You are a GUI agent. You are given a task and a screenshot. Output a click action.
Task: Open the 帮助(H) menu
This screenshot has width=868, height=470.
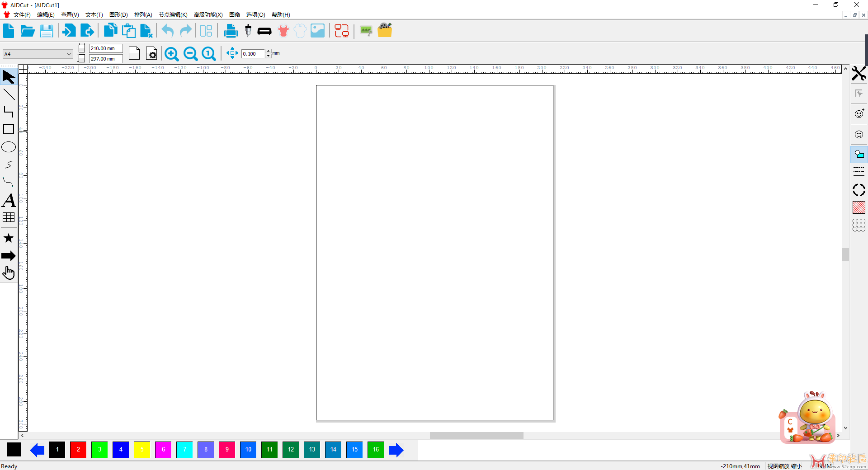coord(281,15)
